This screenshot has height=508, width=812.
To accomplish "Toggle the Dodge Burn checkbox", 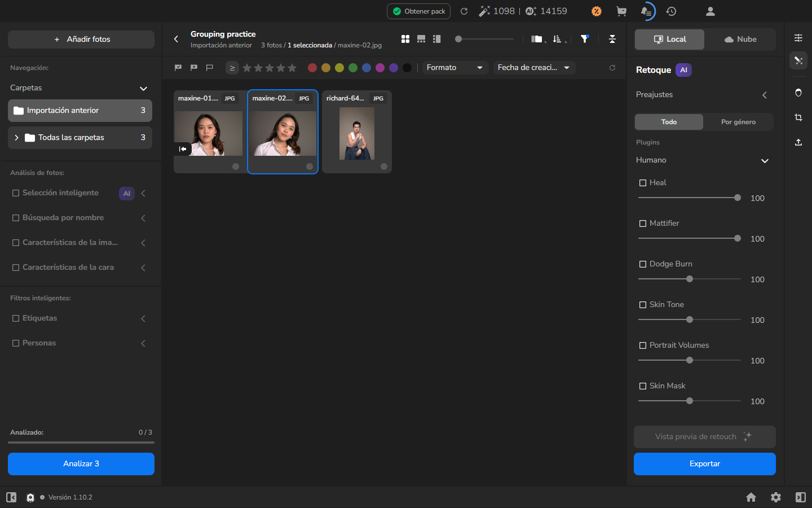I will coord(643,264).
